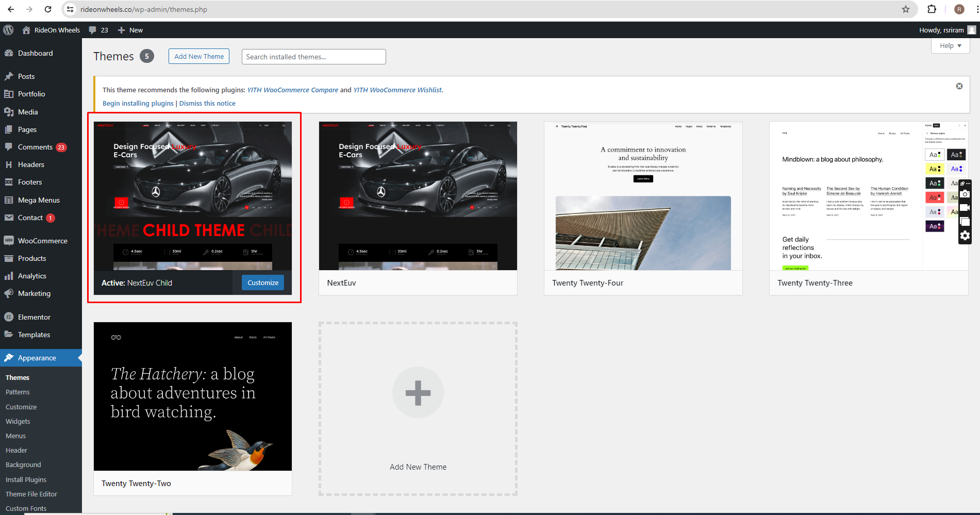Click the Elementor sidebar icon
The image size is (980, 515).
(x=9, y=317)
